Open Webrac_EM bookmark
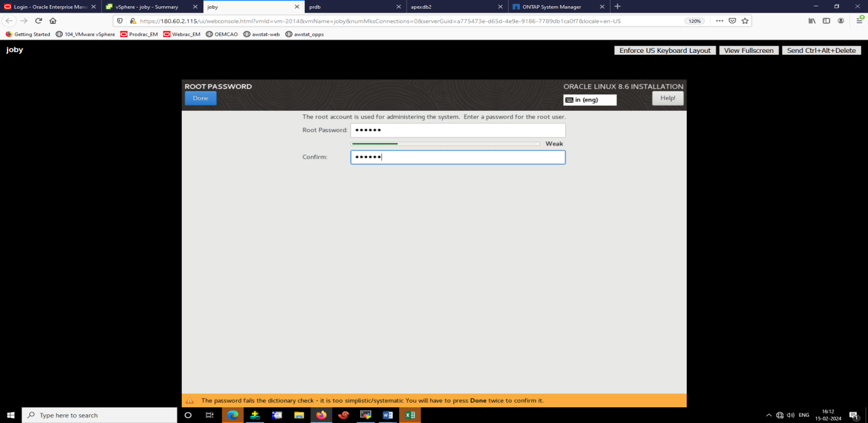Screen dimensions: 868x423 [182, 34]
